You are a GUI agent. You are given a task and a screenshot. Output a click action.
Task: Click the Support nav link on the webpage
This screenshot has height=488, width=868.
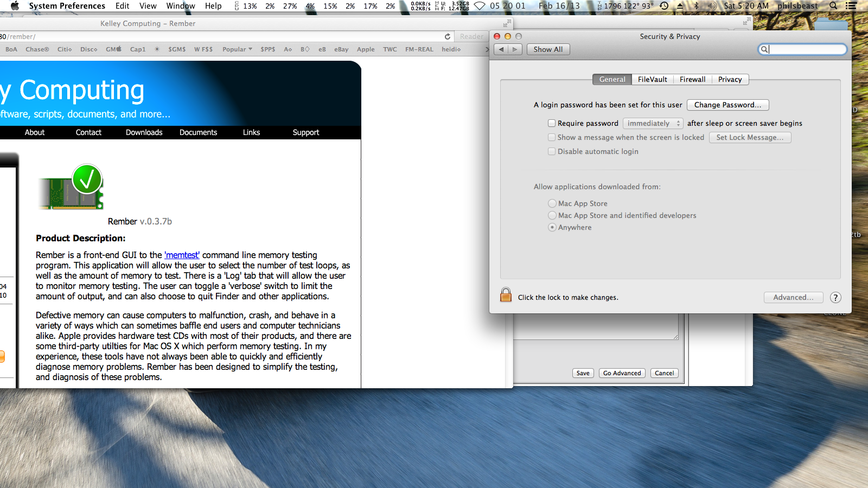tap(306, 132)
